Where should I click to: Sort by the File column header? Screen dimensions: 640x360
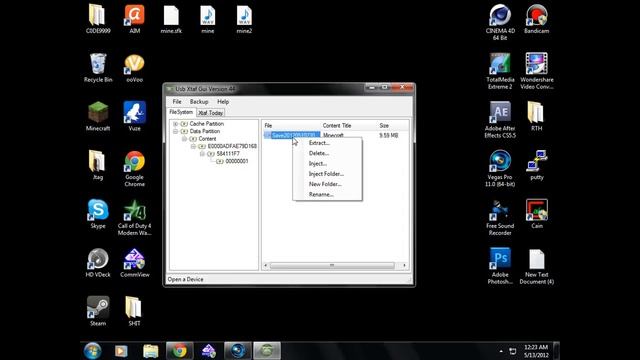pyautogui.click(x=291, y=125)
